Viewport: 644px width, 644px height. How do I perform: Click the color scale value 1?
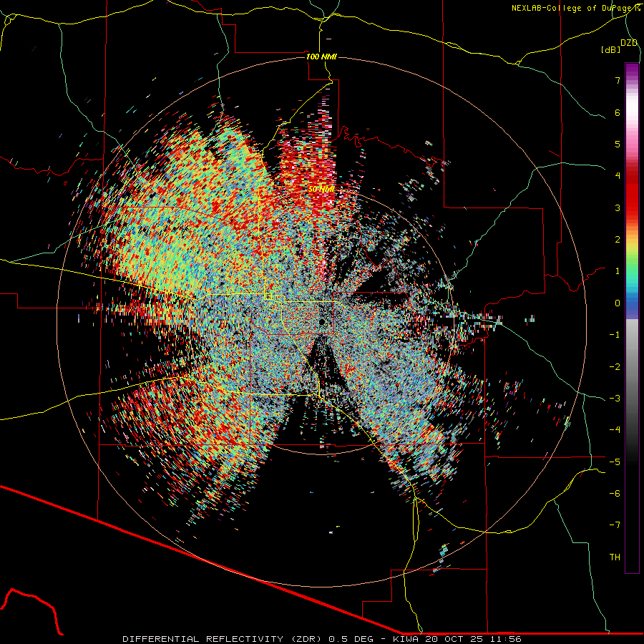coord(618,271)
